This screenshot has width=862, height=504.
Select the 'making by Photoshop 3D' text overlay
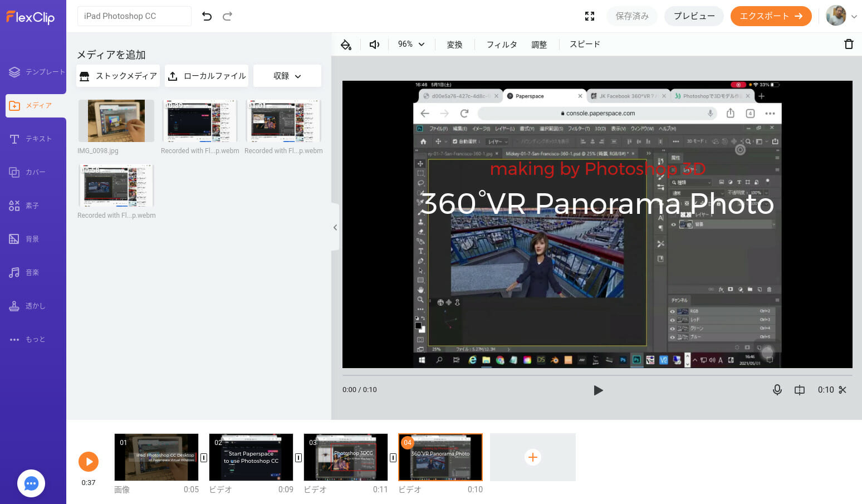pyautogui.click(x=597, y=168)
